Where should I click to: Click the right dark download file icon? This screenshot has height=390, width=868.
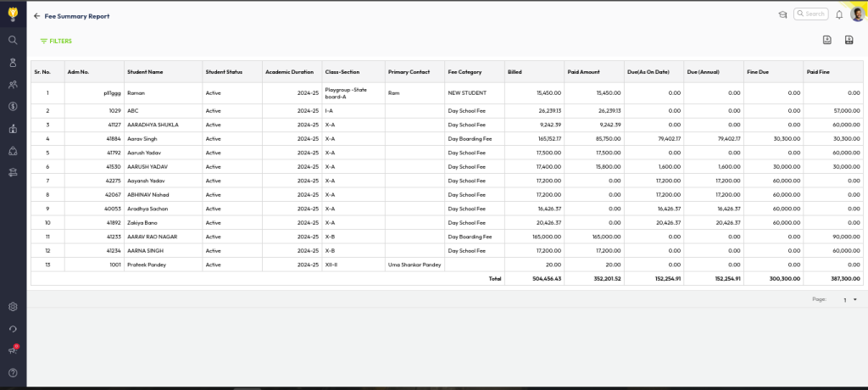pyautogui.click(x=849, y=40)
